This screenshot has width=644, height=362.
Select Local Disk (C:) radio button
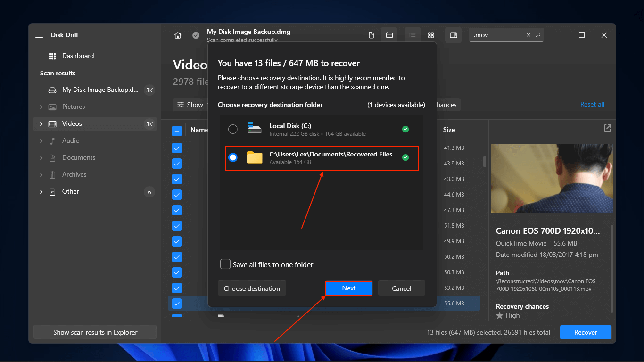coord(233,129)
